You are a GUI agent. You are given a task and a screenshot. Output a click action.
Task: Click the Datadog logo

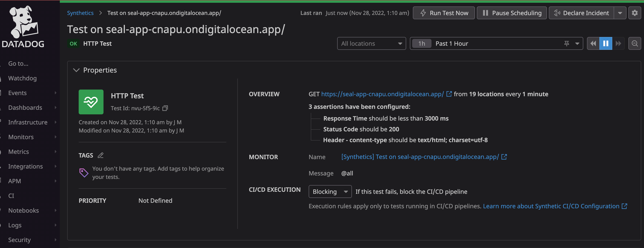23,26
